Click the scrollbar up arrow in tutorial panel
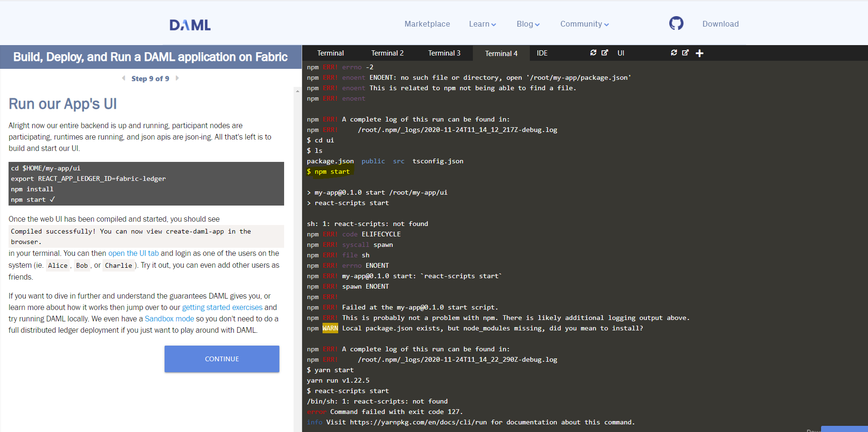868x432 pixels. tap(297, 91)
